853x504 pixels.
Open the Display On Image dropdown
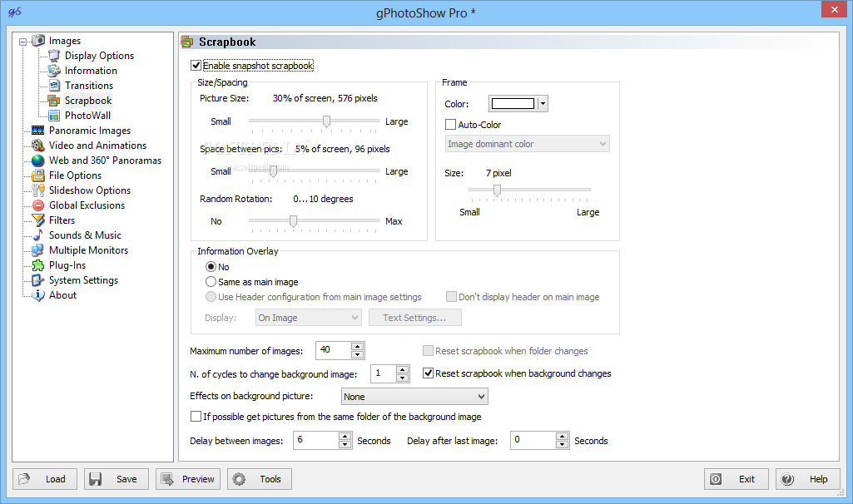[x=309, y=318]
